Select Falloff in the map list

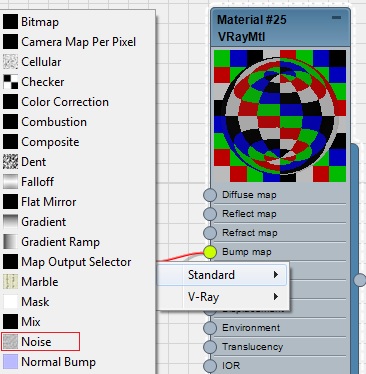37,182
